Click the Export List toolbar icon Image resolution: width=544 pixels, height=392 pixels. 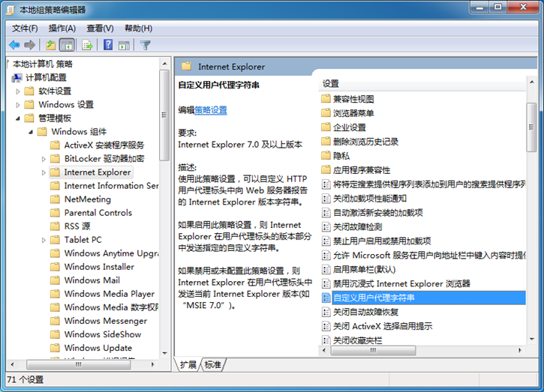(x=87, y=45)
